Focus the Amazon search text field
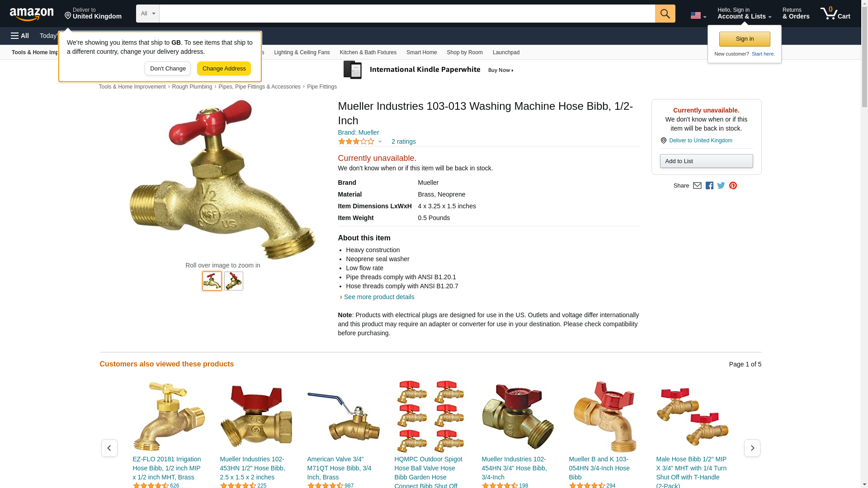 [x=407, y=14]
